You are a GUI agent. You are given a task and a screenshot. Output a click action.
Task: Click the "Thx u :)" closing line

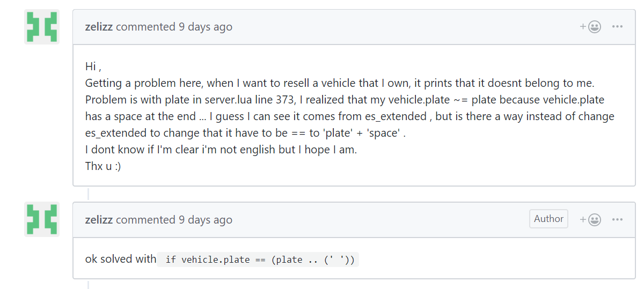[x=103, y=166]
